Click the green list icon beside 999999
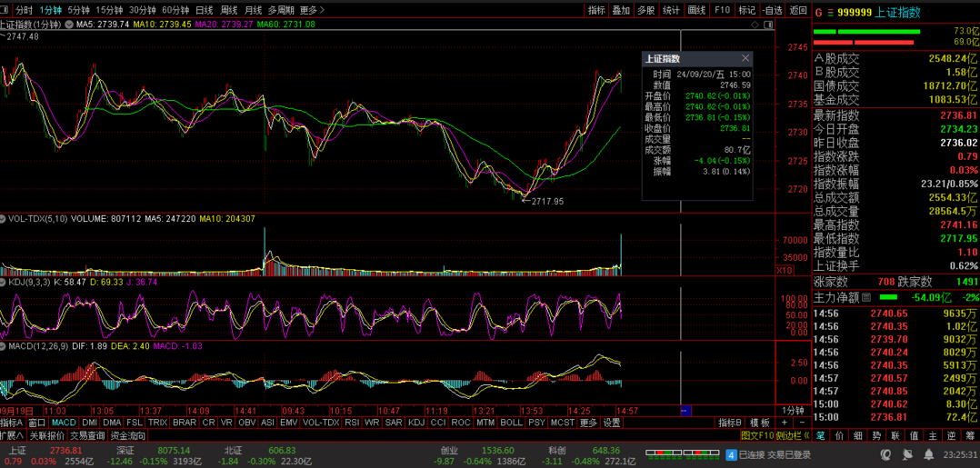The image size is (980, 468). pos(831,12)
